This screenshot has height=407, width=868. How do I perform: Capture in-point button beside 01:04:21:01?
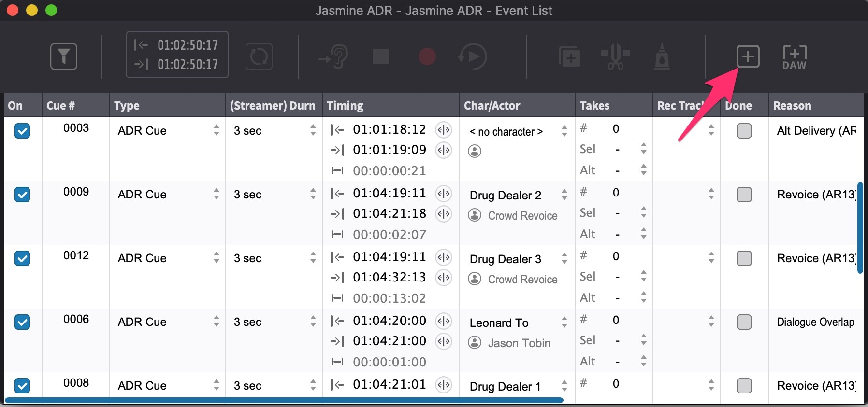[444, 385]
